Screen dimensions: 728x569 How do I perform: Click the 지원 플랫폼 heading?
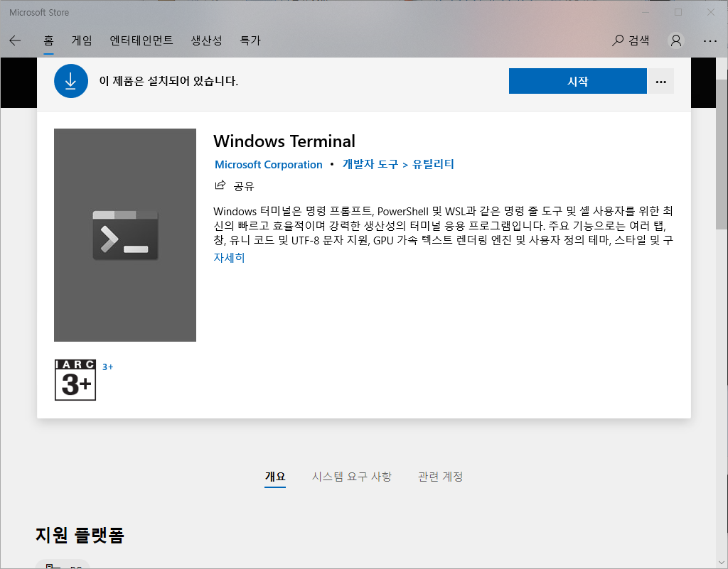[x=80, y=535]
